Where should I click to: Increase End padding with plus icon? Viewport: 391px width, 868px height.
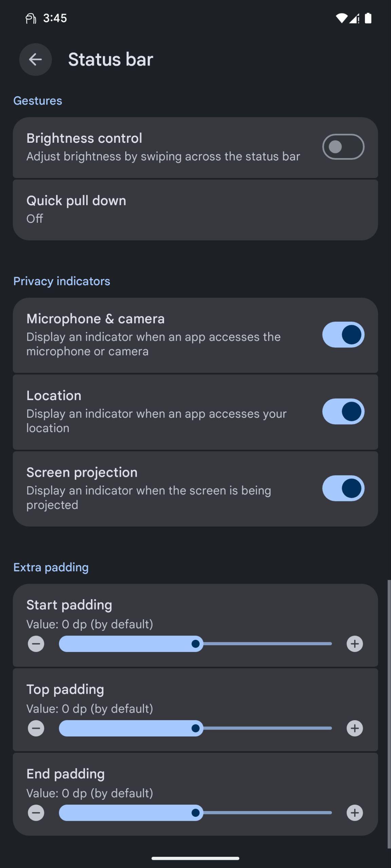355,812
